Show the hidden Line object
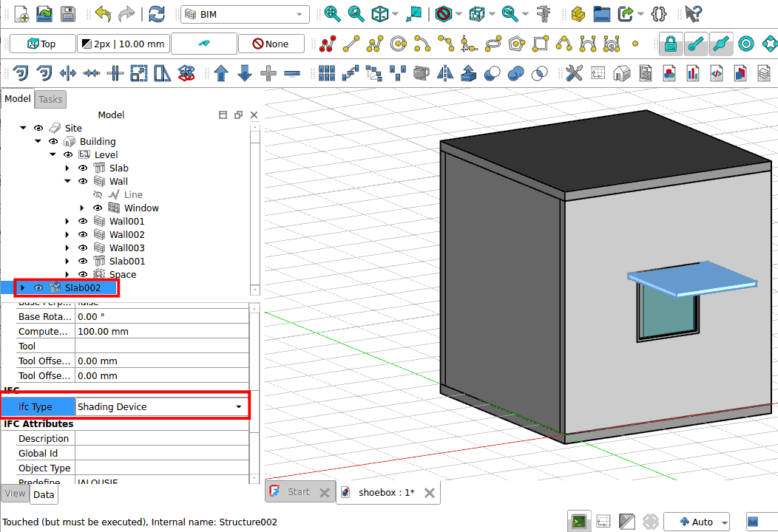 pyautogui.click(x=98, y=195)
